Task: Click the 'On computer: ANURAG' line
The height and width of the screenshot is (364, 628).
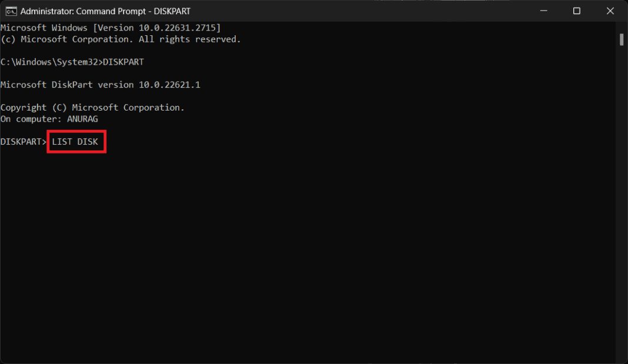Action: [49, 119]
